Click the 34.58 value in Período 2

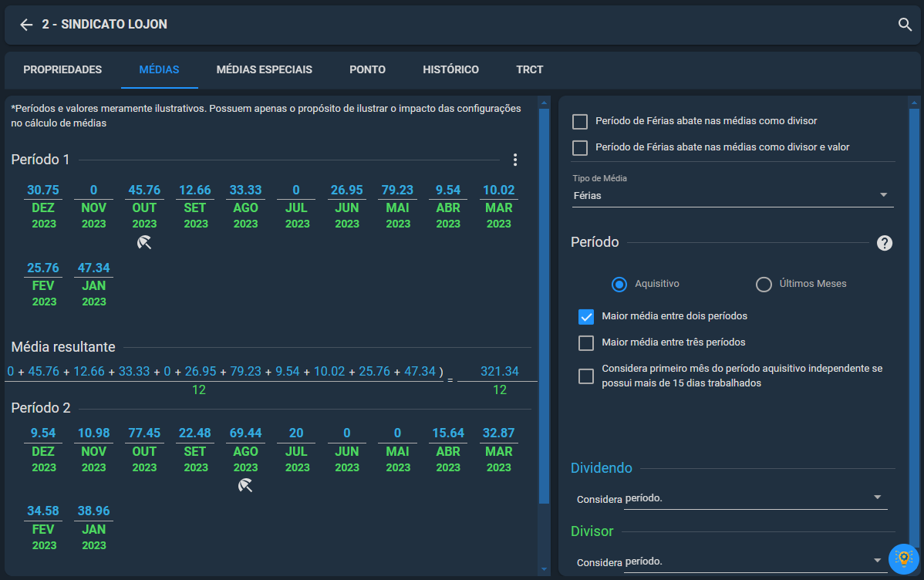pos(43,511)
